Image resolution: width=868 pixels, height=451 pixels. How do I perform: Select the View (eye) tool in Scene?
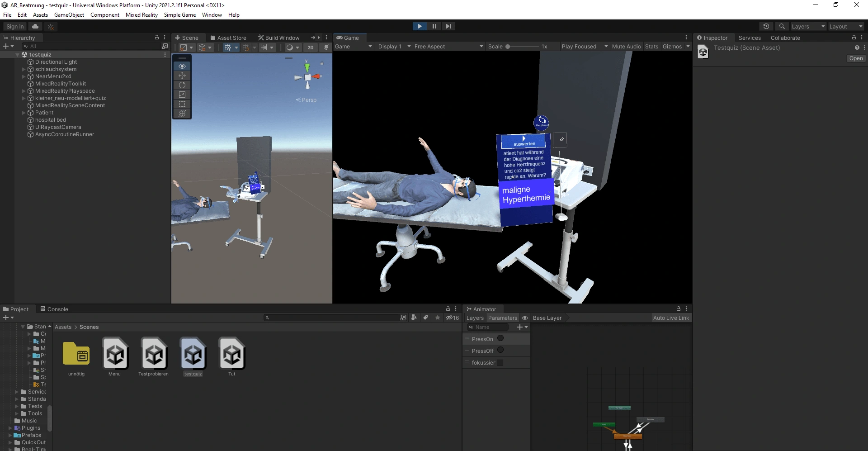tap(182, 66)
